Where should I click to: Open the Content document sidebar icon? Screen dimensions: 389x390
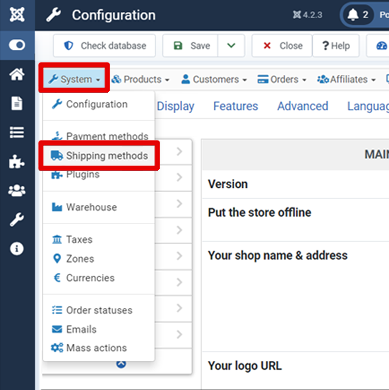pos(17,103)
